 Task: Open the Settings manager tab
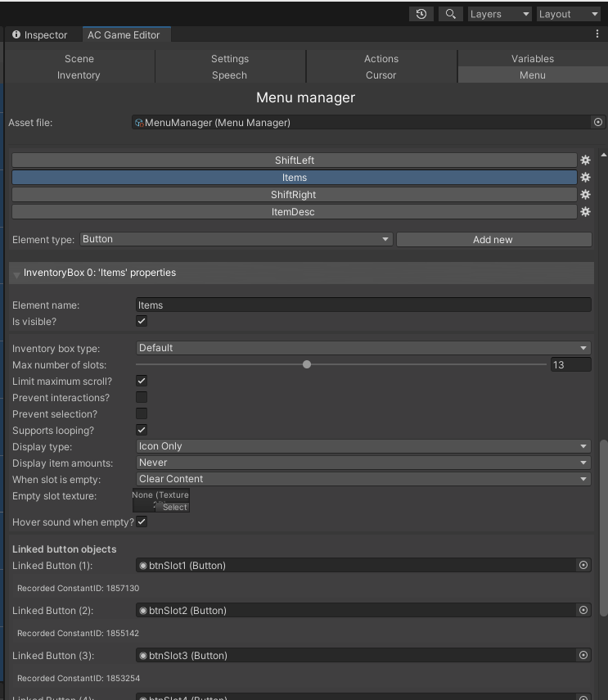230,58
